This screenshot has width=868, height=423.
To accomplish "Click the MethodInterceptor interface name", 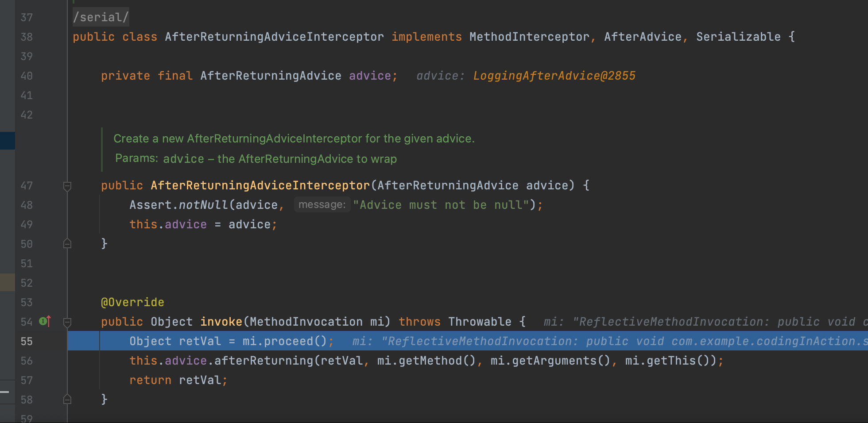I will pos(529,37).
